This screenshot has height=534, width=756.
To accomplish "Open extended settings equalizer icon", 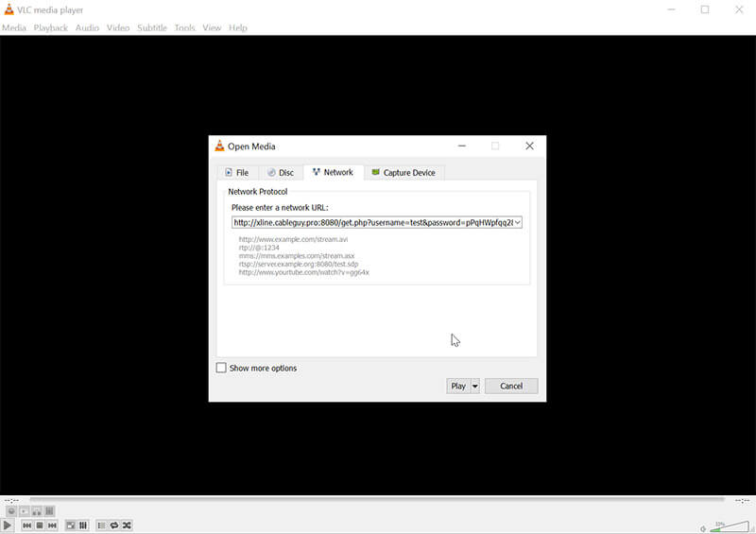I will click(x=83, y=525).
